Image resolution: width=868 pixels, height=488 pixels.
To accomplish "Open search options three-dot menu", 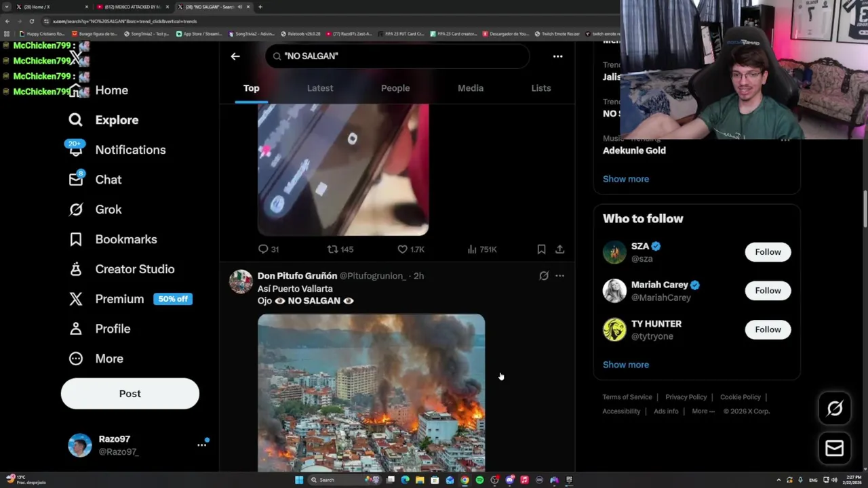I will coord(557,56).
